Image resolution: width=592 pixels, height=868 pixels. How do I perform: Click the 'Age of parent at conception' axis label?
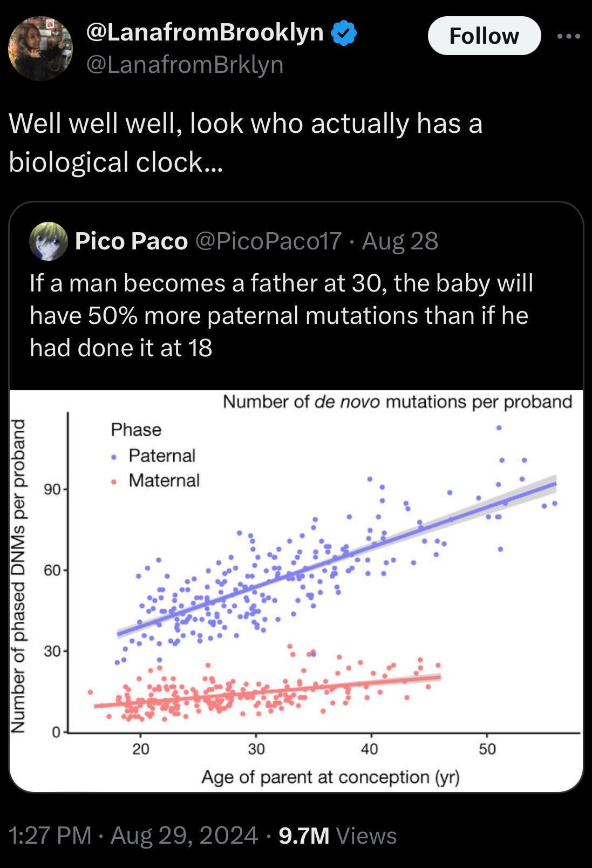330,777
